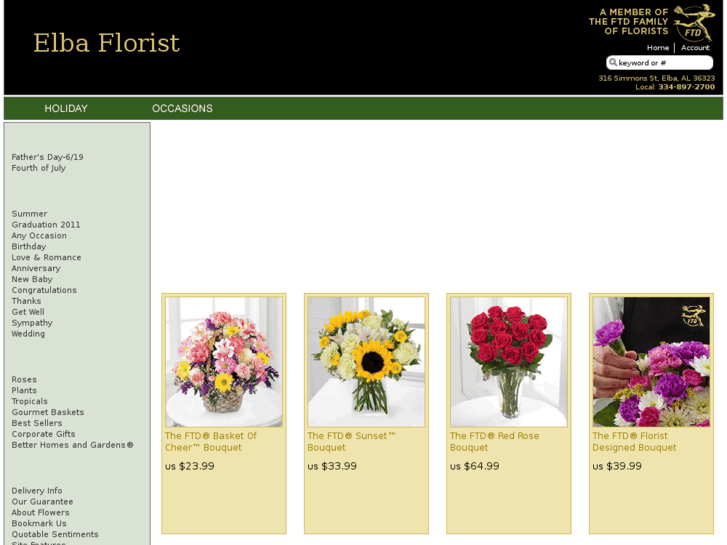The width and height of the screenshot is (727, 545).
Task: Browse the Roses category
Action: tap(24, 379)
